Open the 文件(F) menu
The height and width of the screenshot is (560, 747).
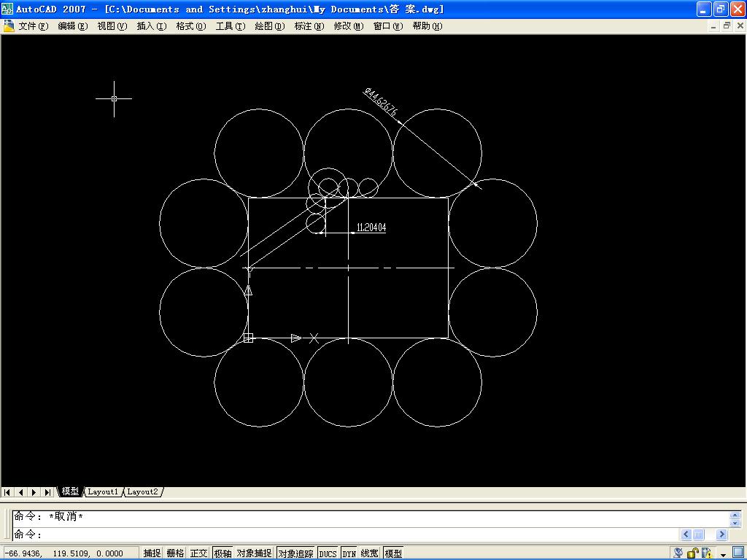(x=34, y=26)
